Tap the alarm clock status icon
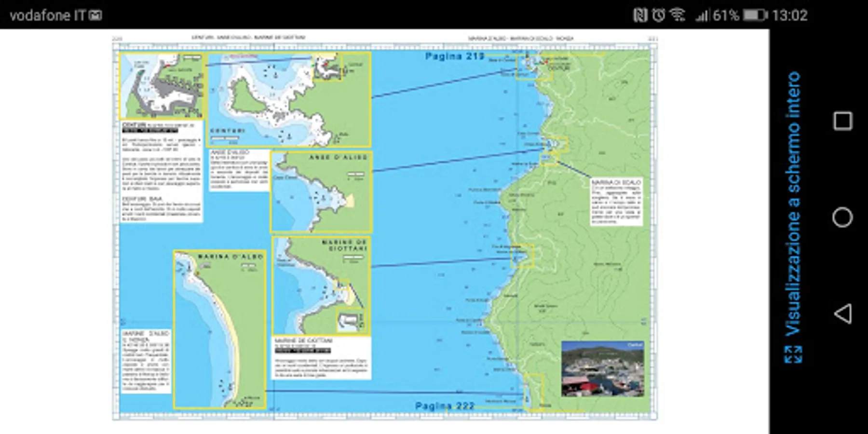The width and height of the screenshot is (868, 434). pyautogui.click(x=659, y=15)
